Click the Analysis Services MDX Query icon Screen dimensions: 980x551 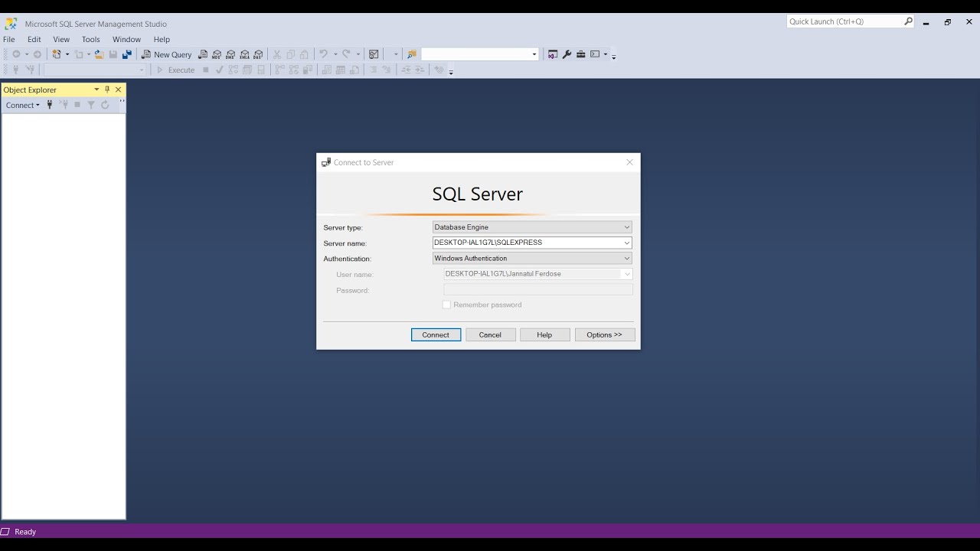pyautogui.click(x=217, y=54)
